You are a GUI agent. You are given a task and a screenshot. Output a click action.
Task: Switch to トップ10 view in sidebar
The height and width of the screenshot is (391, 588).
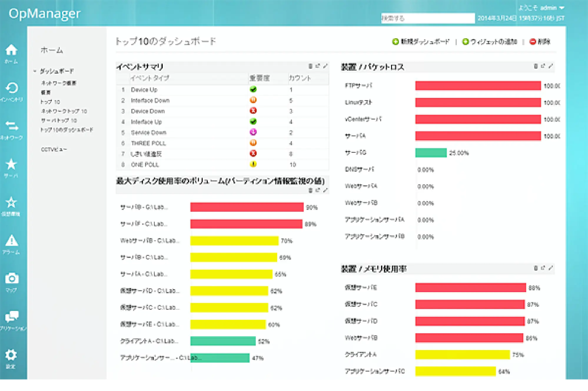click(x=51, y=102)
